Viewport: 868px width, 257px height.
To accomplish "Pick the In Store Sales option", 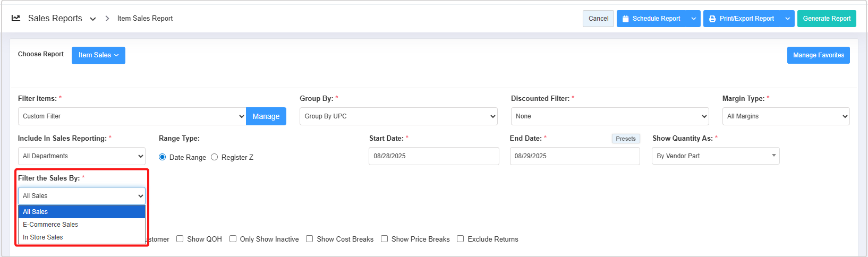I will [43, 237].
